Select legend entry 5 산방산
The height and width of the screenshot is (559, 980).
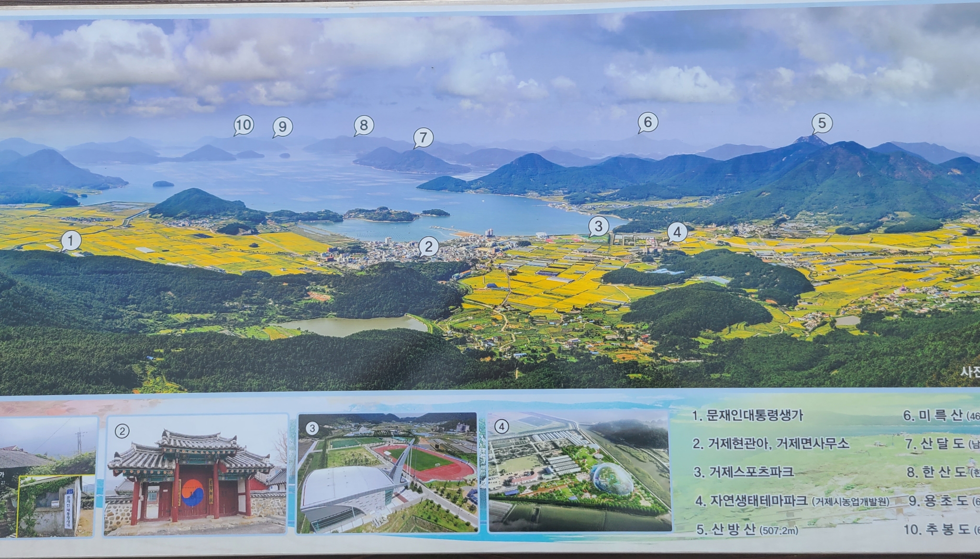coord(746,529)
